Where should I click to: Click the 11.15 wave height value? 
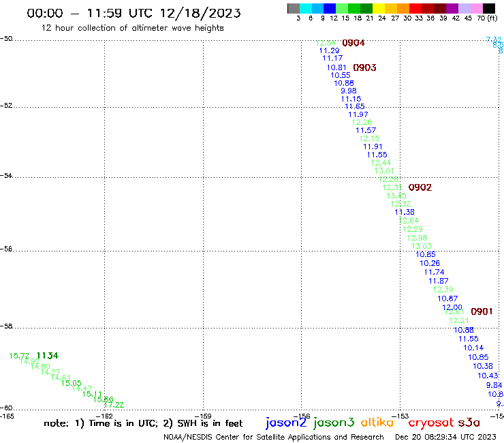(x=351, y=99)
